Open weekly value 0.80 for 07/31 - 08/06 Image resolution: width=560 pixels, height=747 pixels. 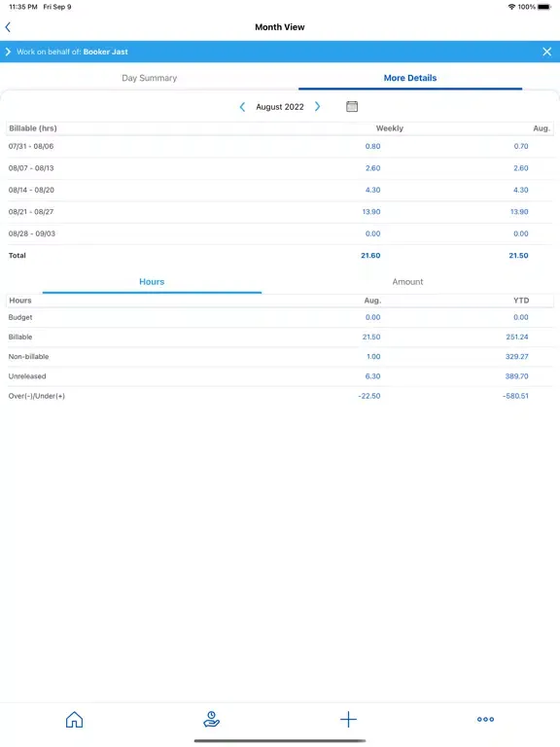(x=373, y=146)
